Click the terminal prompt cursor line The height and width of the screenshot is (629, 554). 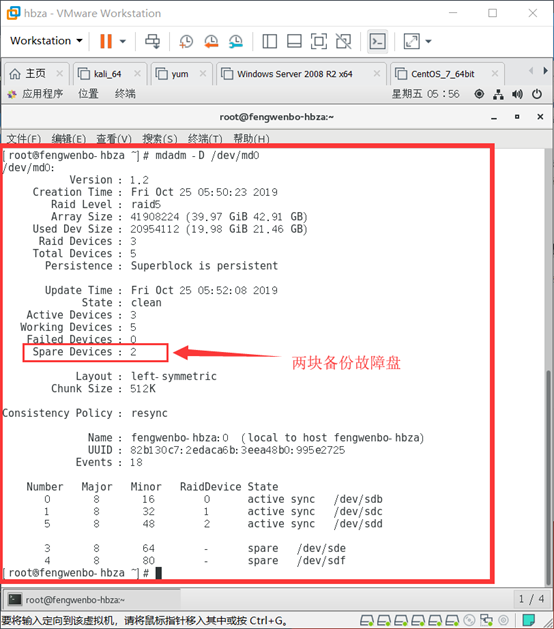[82, 573]
